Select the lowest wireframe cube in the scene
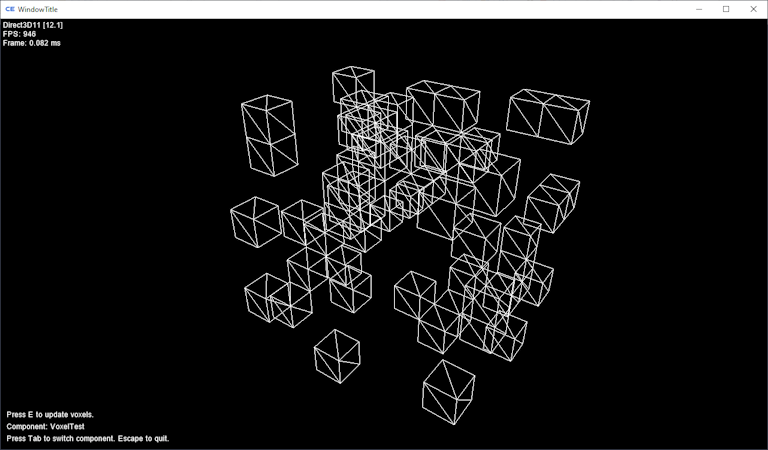This screenshot has width=768, height=450. click(x=448, y=392)
